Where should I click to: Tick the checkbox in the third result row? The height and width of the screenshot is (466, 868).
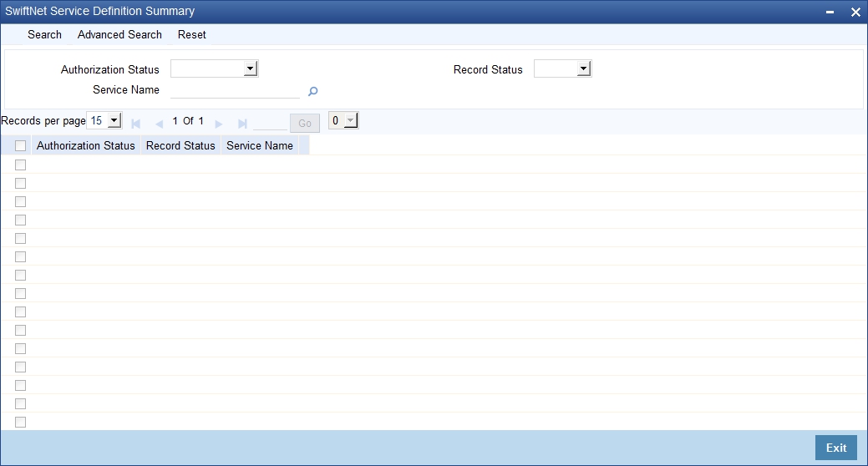[21, 201]
